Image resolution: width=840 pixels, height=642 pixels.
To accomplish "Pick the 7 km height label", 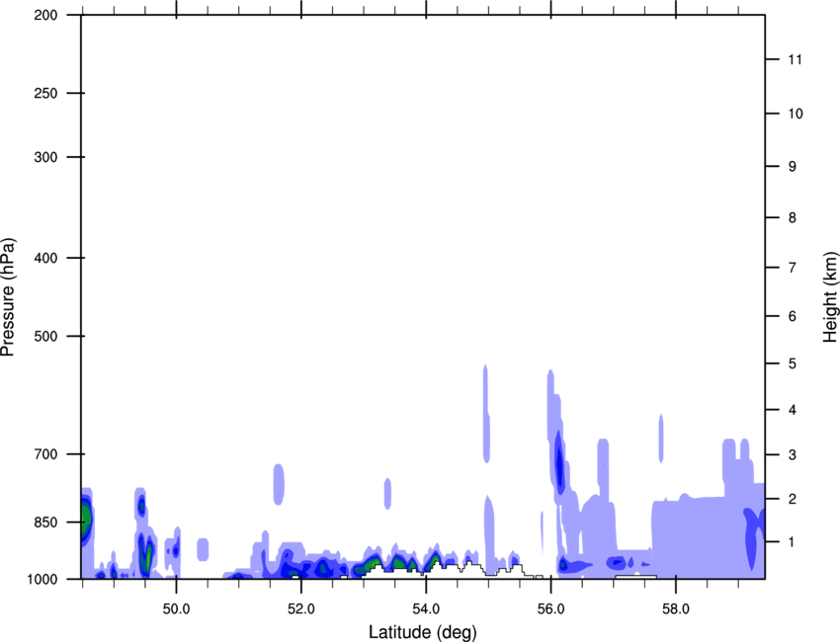I will (792, 268).
